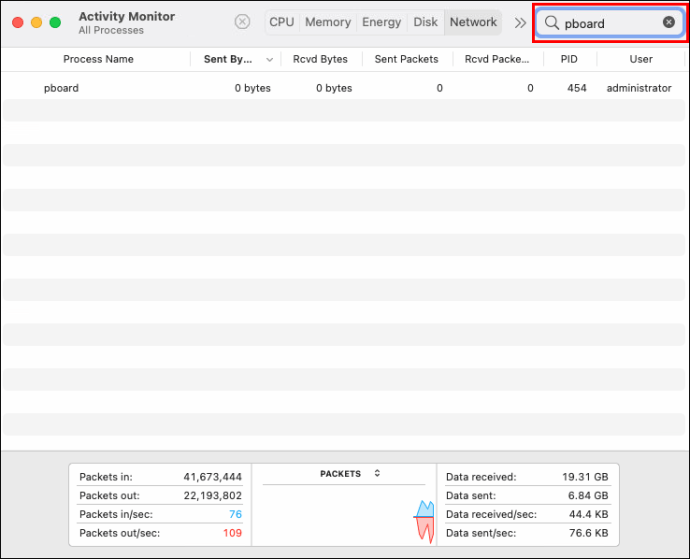Switch to the CPU tab
690x559 pixels.
(x=282, y=22)
